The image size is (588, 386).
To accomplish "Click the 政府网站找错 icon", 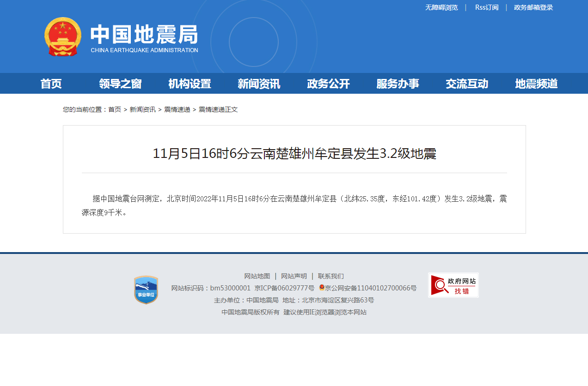I will (453, 285).
